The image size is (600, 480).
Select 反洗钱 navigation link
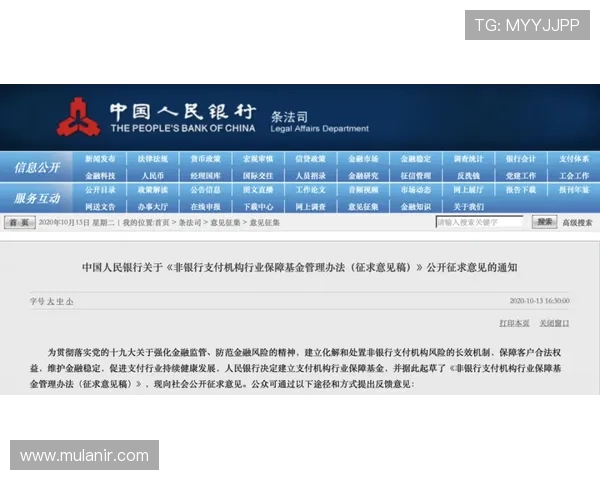tap(468, 176)
